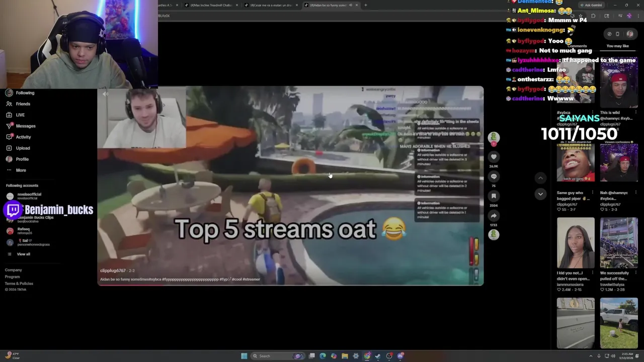
Task: Close the Aidan be so funny tab
Action: 357,5
